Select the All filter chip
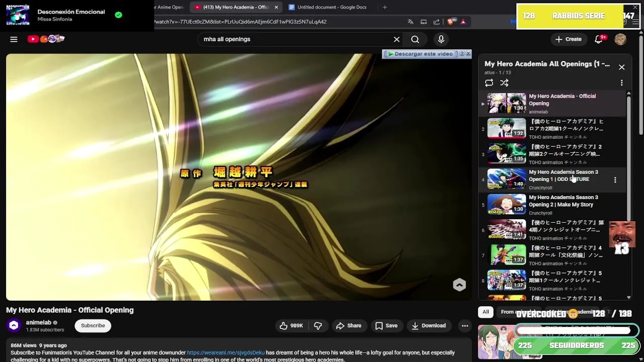 pyautogui.click(x=486, y=312)
